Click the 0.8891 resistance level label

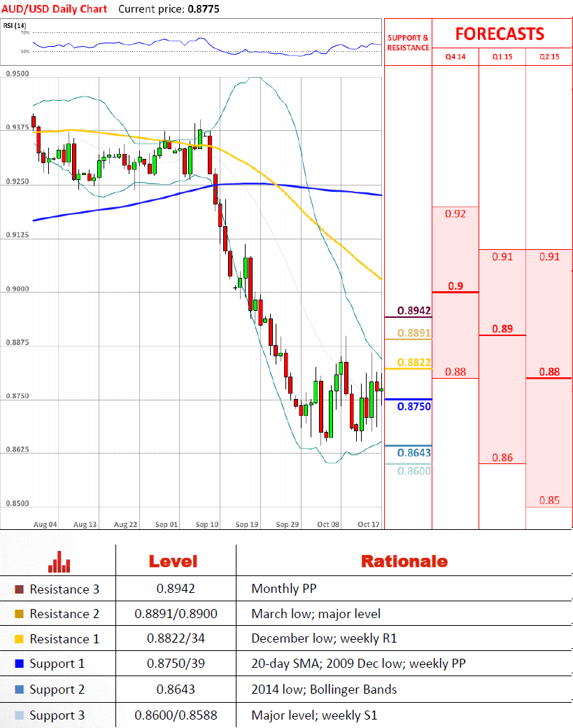pos(414,332)
